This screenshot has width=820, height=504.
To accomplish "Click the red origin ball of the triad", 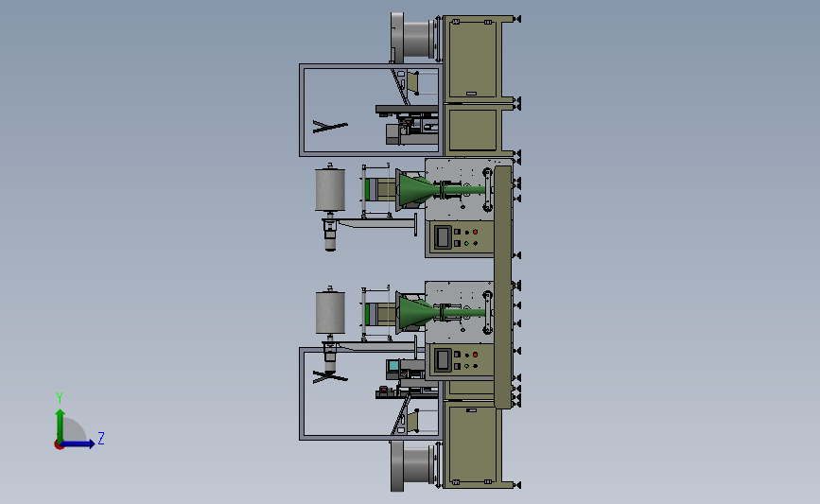I will coord(59,445).
